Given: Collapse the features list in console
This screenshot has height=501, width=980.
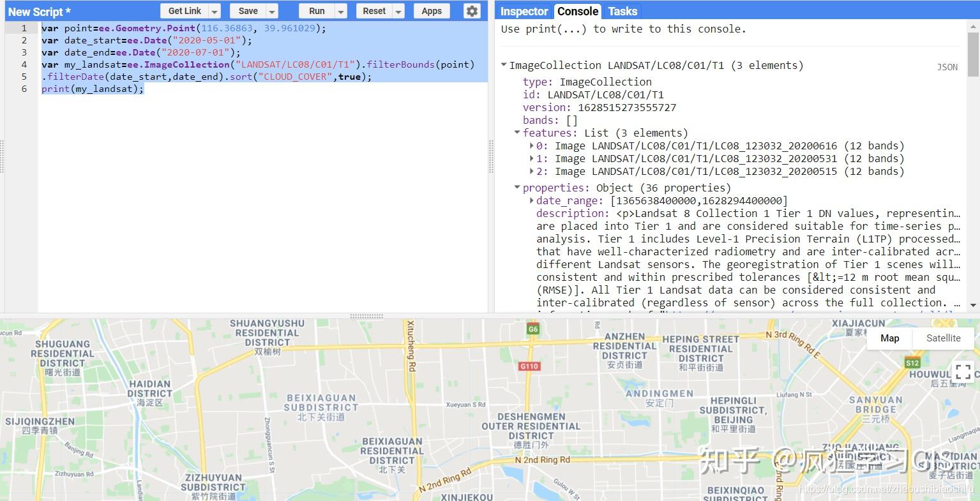Looking at the screenshot, I should [x=517, y=133].
